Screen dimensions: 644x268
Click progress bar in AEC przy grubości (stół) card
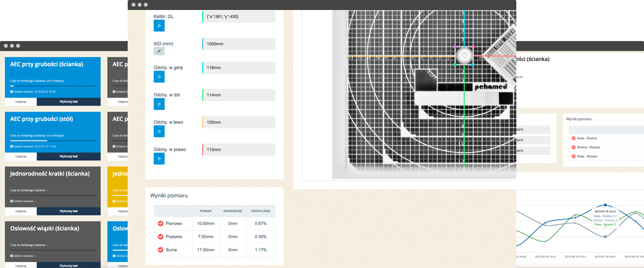point(53,140)
